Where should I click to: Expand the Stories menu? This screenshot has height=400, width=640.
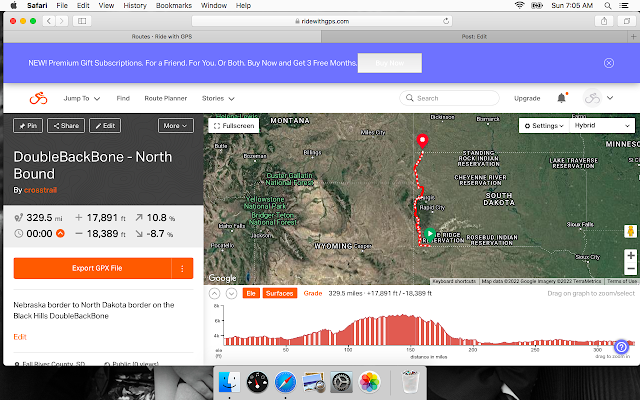click(218, 98)
